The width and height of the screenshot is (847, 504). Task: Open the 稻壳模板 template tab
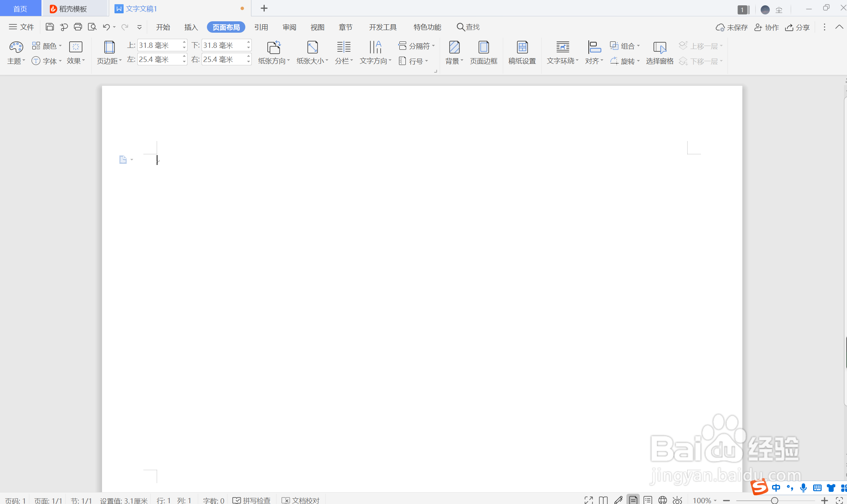[75, 8]
